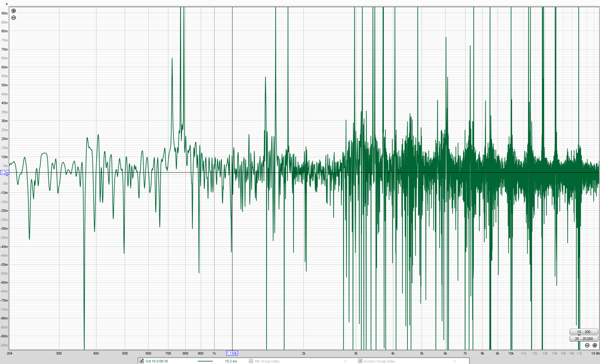600x364 pixels.
Task: Zoom out the vertical axis (top-left minus)
Action: pyautogui.click(x=14, y=18)
